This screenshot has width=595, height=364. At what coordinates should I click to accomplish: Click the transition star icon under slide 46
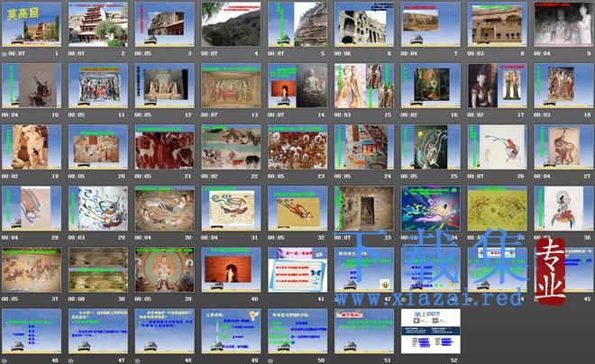click(5, 360)
